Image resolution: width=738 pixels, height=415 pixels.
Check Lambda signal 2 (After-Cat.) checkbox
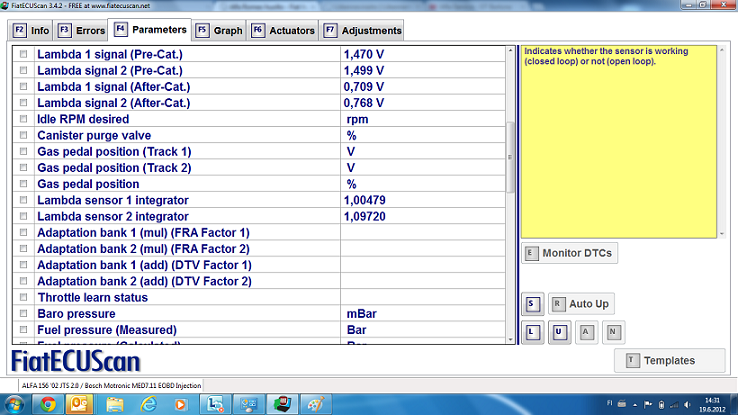click(24, 103)
